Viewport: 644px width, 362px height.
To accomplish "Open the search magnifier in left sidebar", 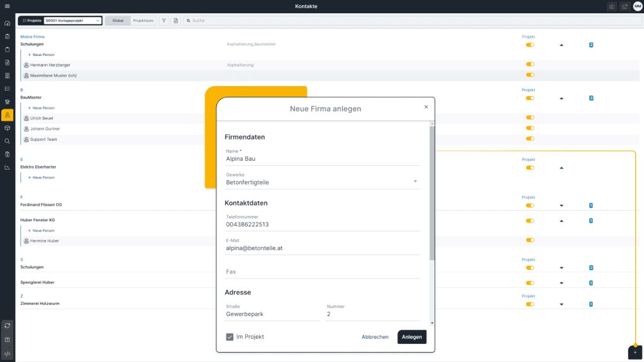I will coord(7,141).
